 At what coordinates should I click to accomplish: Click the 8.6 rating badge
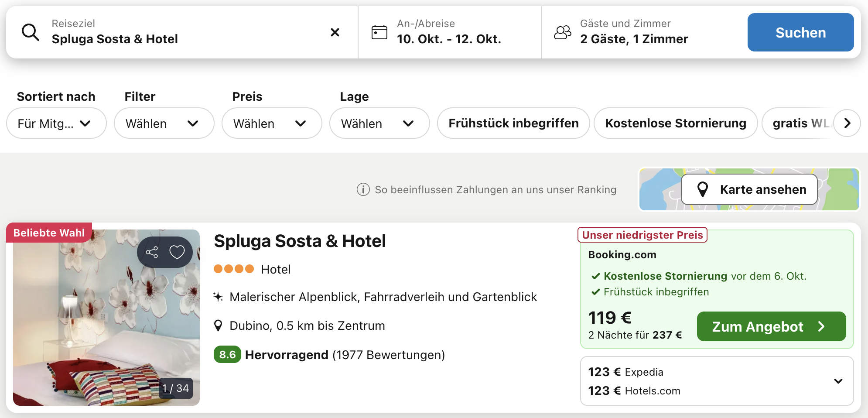tap(227, 354)
